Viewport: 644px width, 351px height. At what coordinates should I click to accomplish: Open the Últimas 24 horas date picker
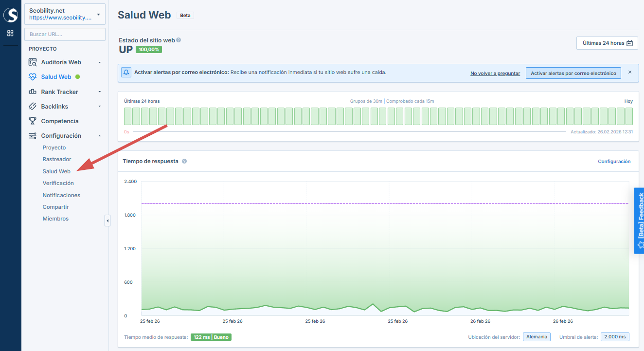click(x=607, y=43)
